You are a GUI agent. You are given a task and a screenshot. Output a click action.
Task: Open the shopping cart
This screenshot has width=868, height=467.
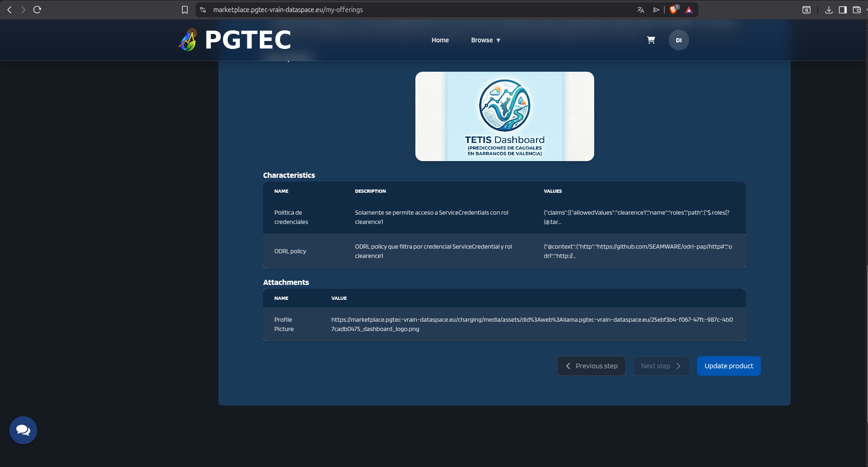pos(651,40)
